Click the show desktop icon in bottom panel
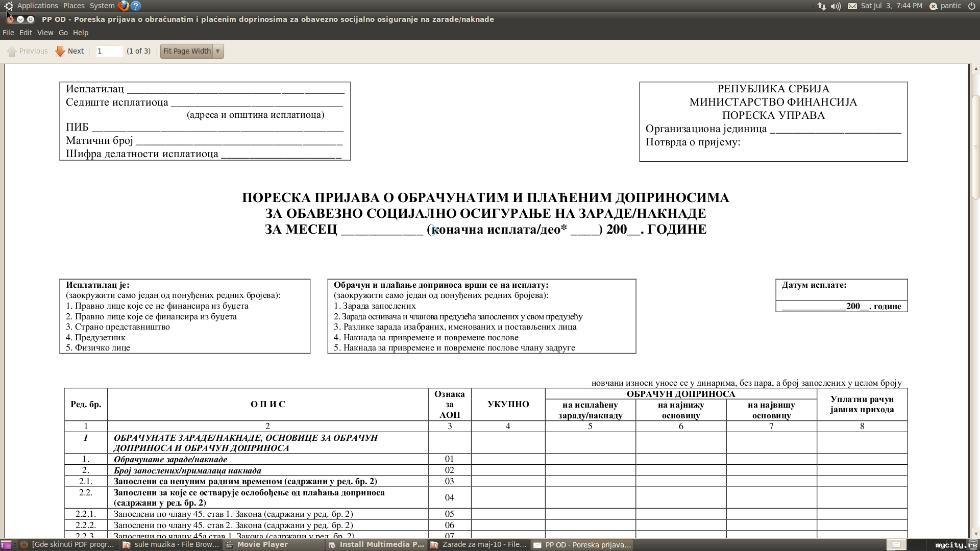The height and width of the screenshot is (551, 980). pos(6,545)
